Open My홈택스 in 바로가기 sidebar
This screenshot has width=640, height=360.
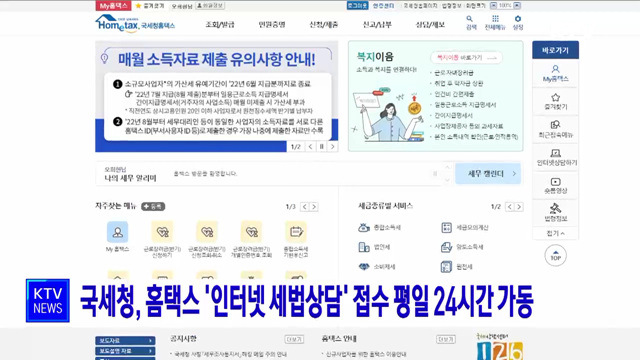click(555, 73)
